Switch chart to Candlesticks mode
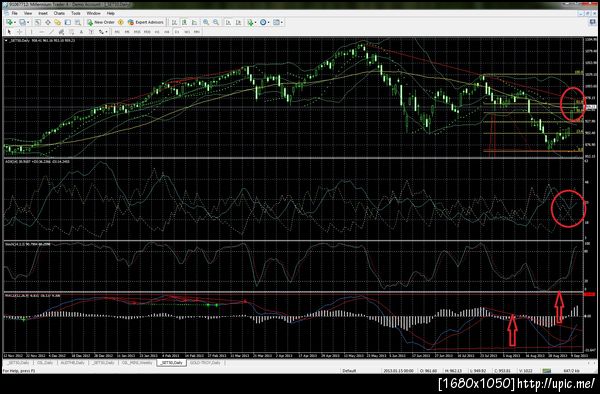600x394 pixels. (x=184, y=22)
